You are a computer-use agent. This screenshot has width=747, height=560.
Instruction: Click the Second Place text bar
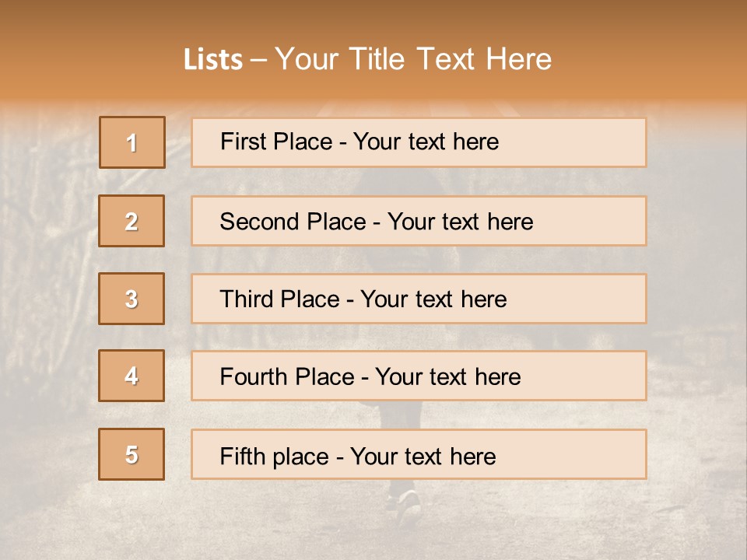click(x=419, y=221)
